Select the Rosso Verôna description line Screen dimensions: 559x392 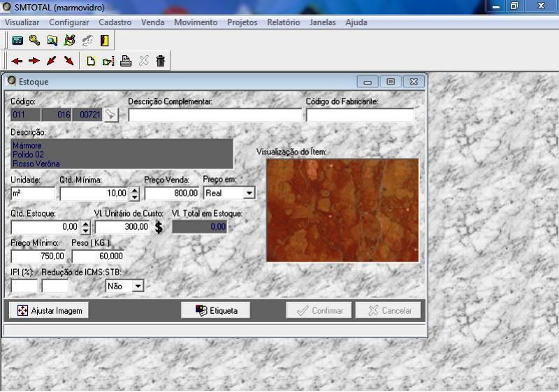(x=36, y=164)
